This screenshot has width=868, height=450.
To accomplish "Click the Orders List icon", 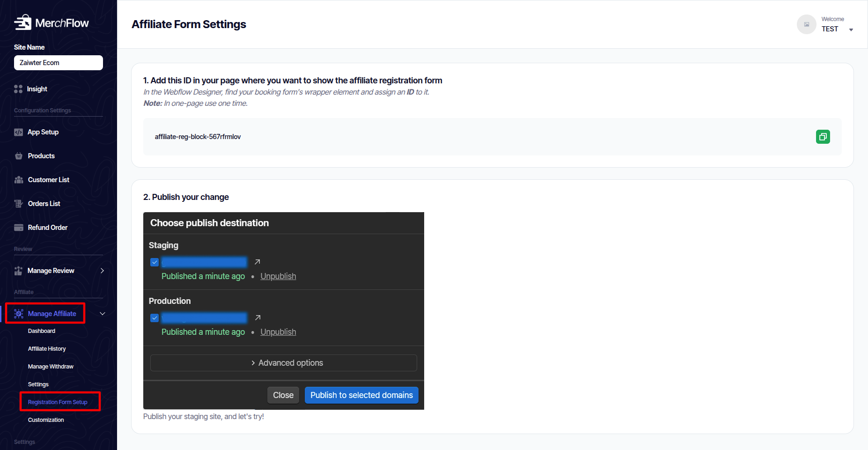I will [19, 204].
